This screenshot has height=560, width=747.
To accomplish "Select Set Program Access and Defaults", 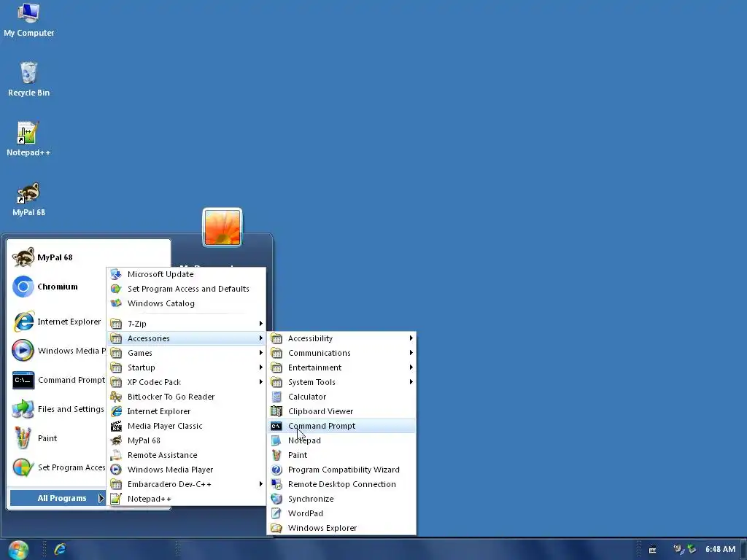I will point(186,289).
